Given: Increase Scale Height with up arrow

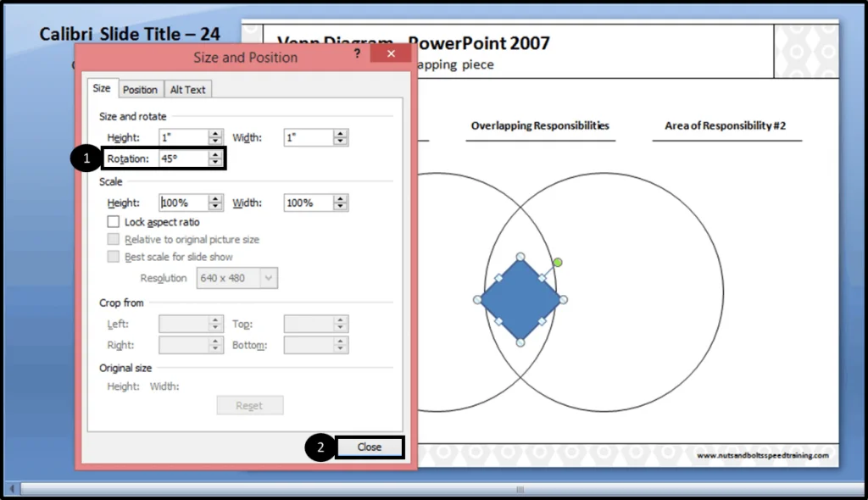Looking at the screenshot, I should coord(215,199).
